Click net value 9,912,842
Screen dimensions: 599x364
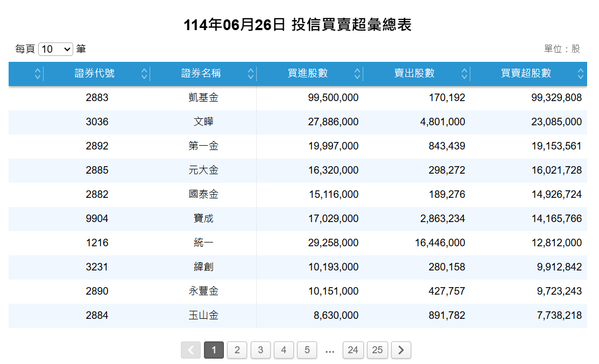[559, 267]
